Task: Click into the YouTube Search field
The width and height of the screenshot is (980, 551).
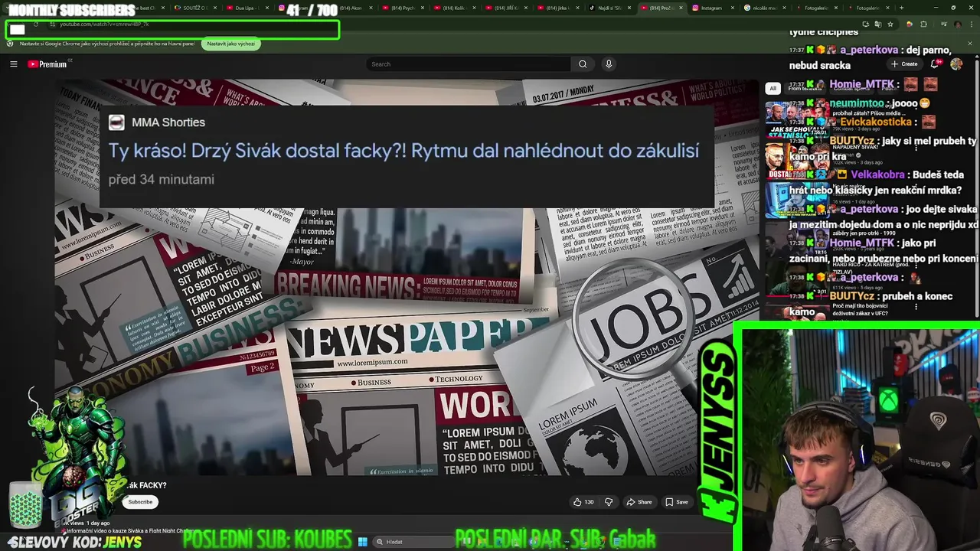Action: (469, 64)
